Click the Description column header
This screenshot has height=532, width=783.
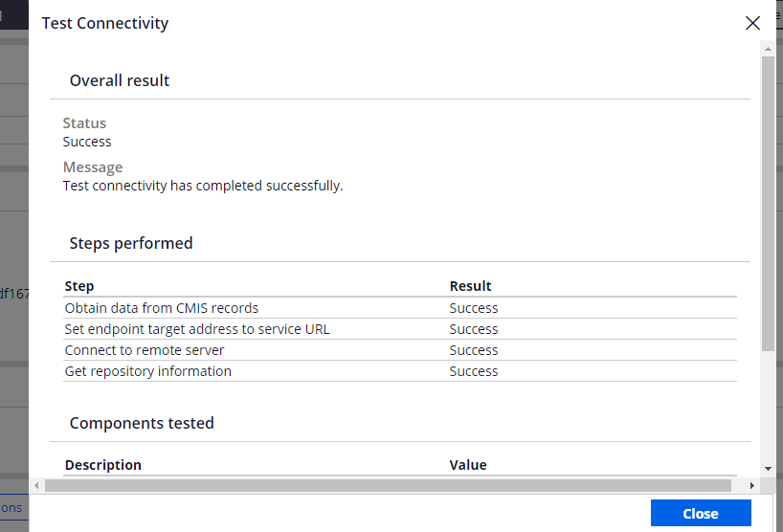pos(102,465)
